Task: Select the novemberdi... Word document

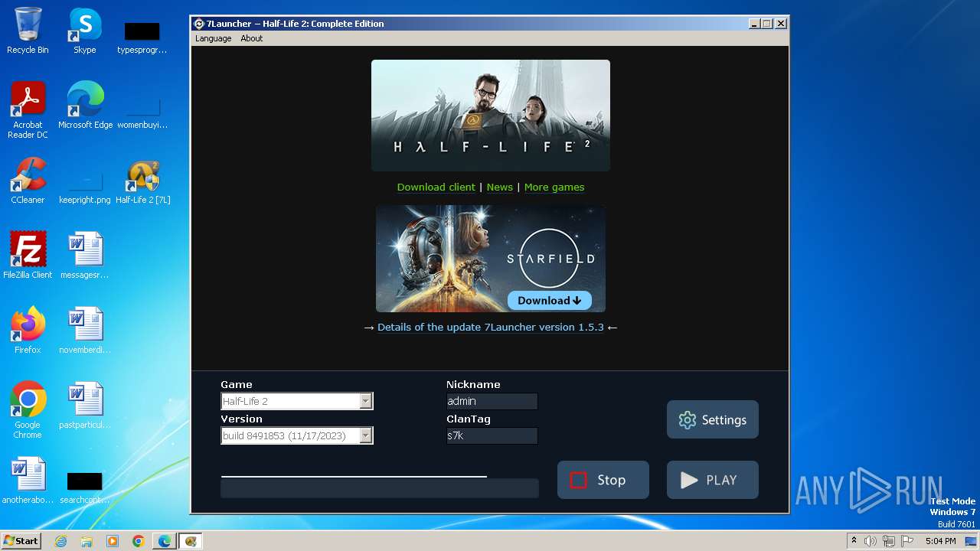Action: pos(85,331)
